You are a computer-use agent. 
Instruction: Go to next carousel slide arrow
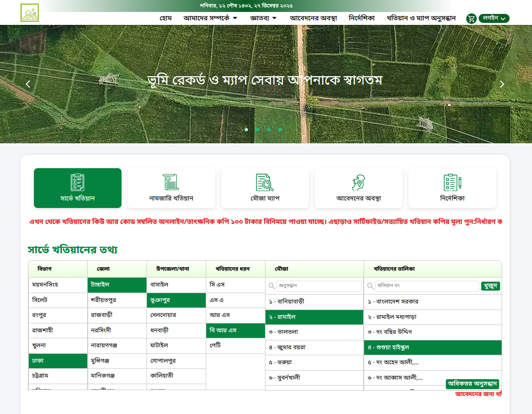pos(502,84)
